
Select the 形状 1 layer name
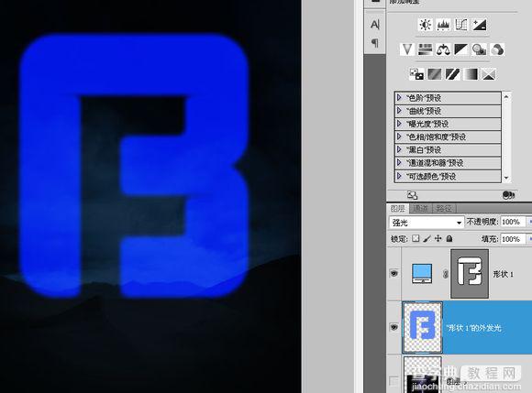[x=503, y=274]
